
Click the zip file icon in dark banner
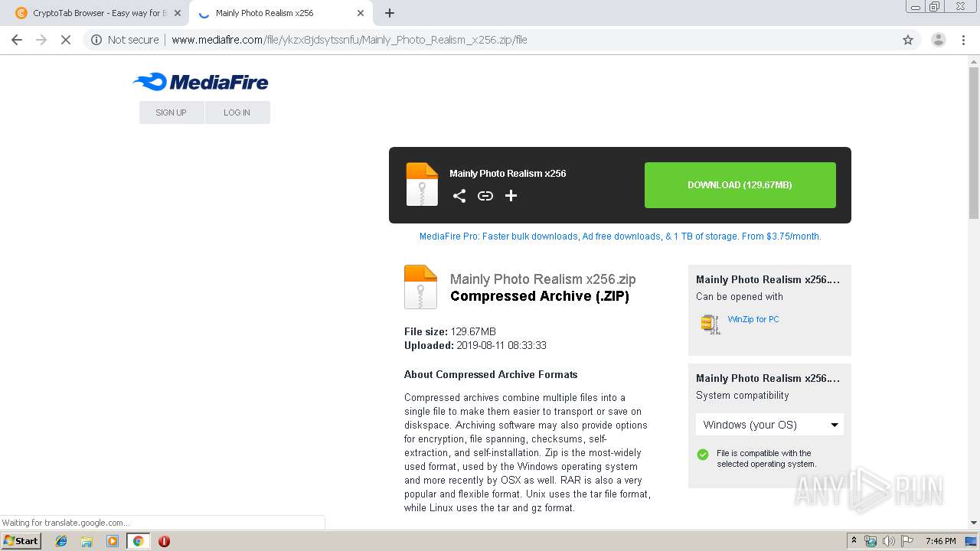[422, 184]
